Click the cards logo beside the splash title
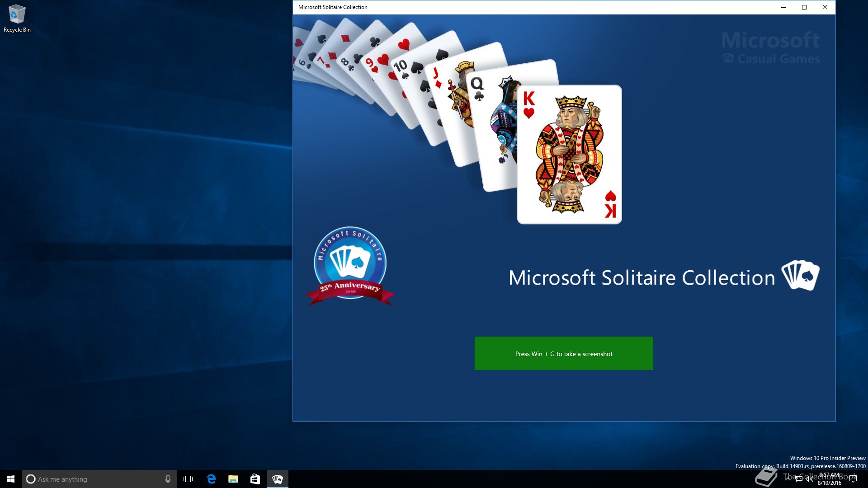Image resolution: width=868 pixels, height=488 pixels. tap(801, 275)
